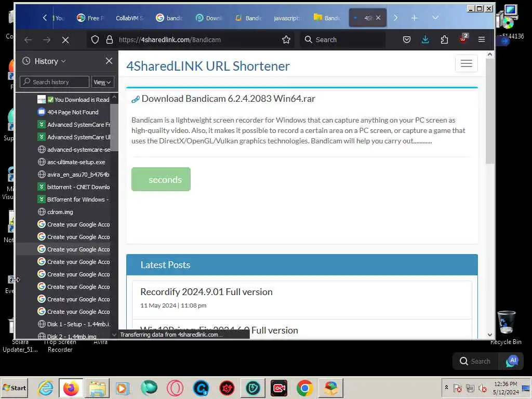Viewport: 532px width, 399px height.
Task: Launch Internet Explorer from the taskbar
Action: (45, 388)
